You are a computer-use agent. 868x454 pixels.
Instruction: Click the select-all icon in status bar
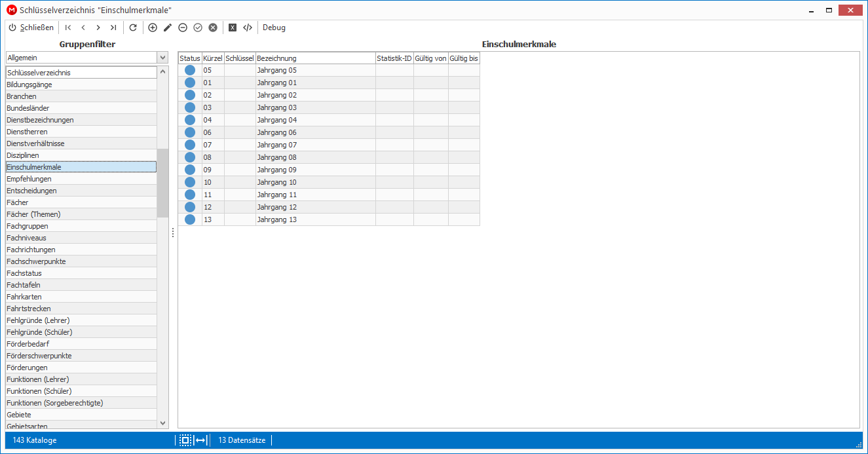(x=185, y=440)
